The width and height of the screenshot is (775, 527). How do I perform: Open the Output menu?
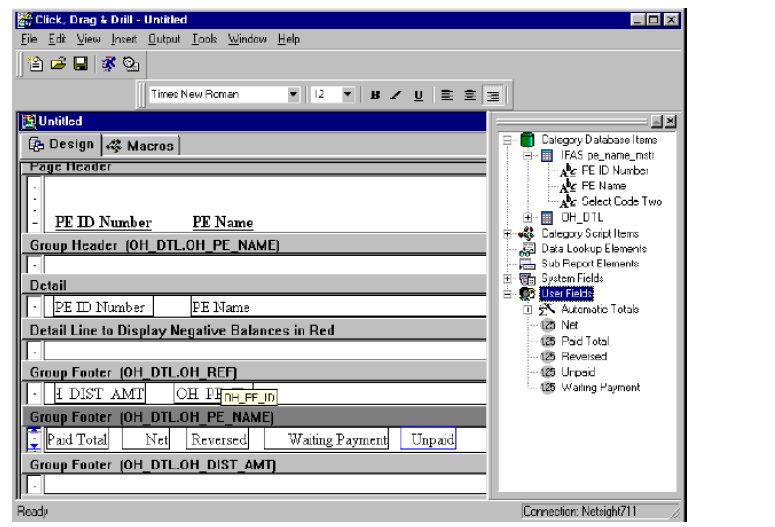pyautogui.click(x=164, y=39)
